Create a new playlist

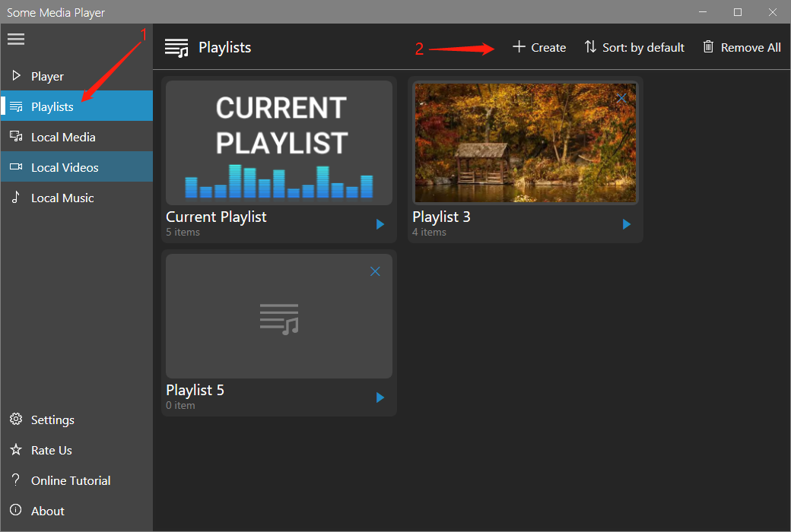point(538,47)
